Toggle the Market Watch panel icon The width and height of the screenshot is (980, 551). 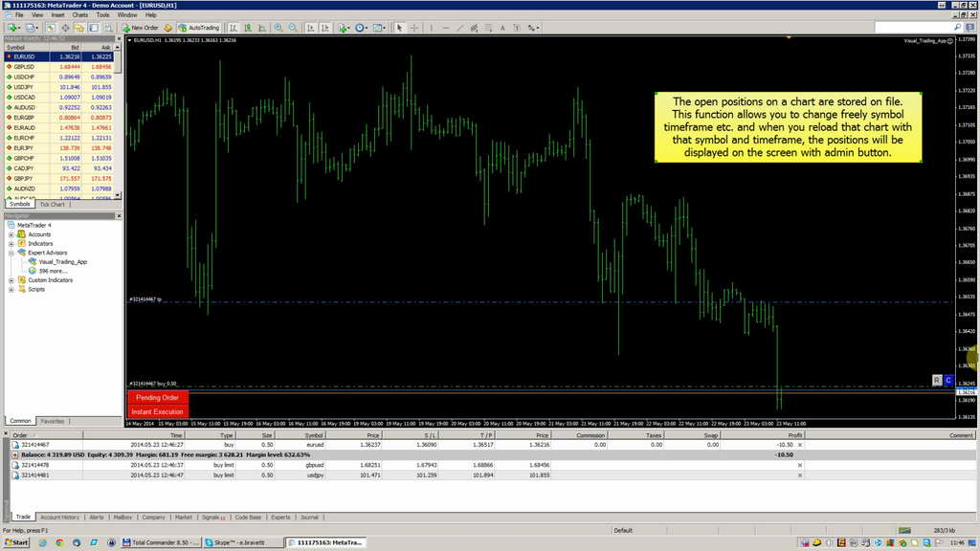pos(51,28)
